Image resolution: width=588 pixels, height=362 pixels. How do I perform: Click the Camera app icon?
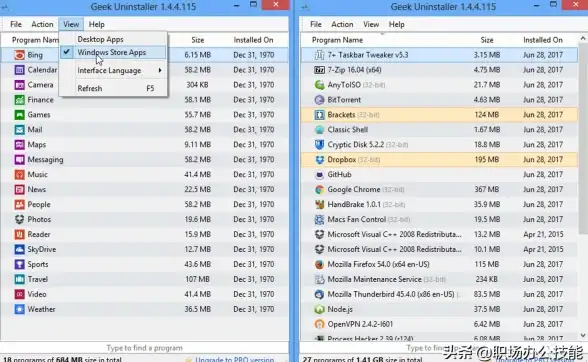20,85
